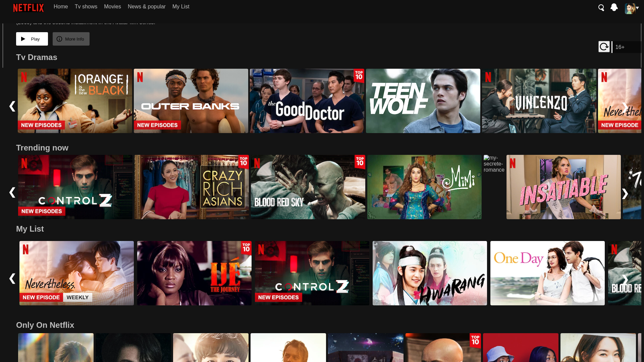This screenshot has height=362, width=644.
Task: Open Insatiable thumbnail
Action: pos(563,187)
